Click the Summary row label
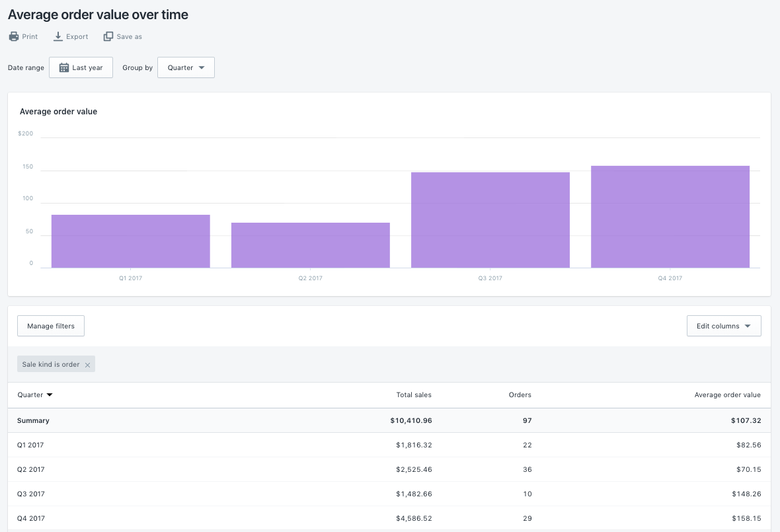This screenshot has width=780, height=532. coord(33,420)
